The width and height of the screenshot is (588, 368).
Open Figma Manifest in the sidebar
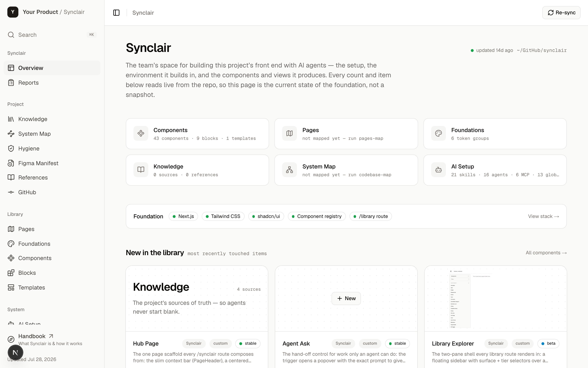click(52, 163)
